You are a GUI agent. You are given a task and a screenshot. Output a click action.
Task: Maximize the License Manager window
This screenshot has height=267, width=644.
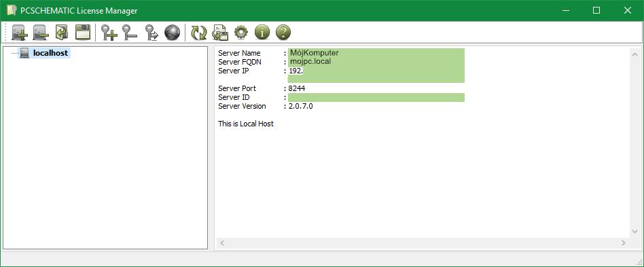(596, 11)
